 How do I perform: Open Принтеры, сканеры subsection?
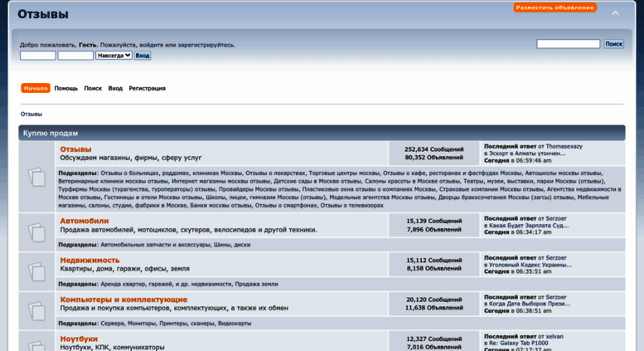[x=186, y=324]
